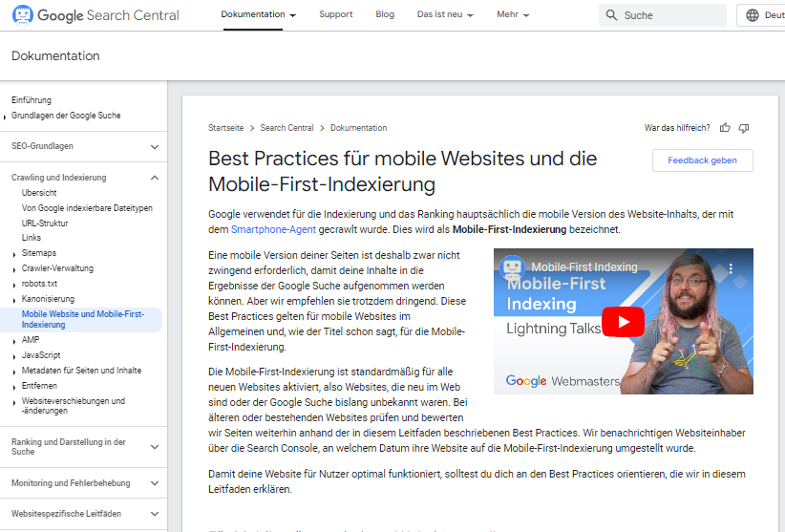Viewport: 785px width, 532px height.
Task: Click the page's Best Practices main heading
Action: tap(402, 171)
